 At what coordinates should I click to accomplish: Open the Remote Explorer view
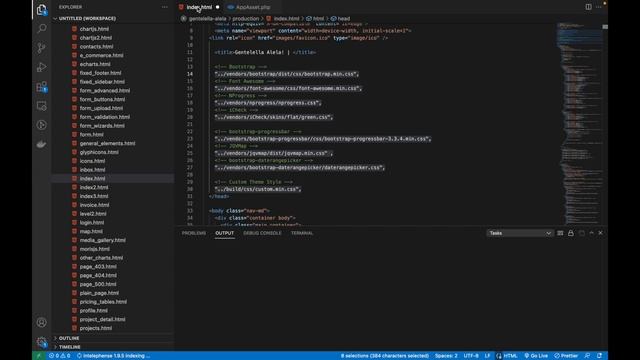(x=42, y=106)
